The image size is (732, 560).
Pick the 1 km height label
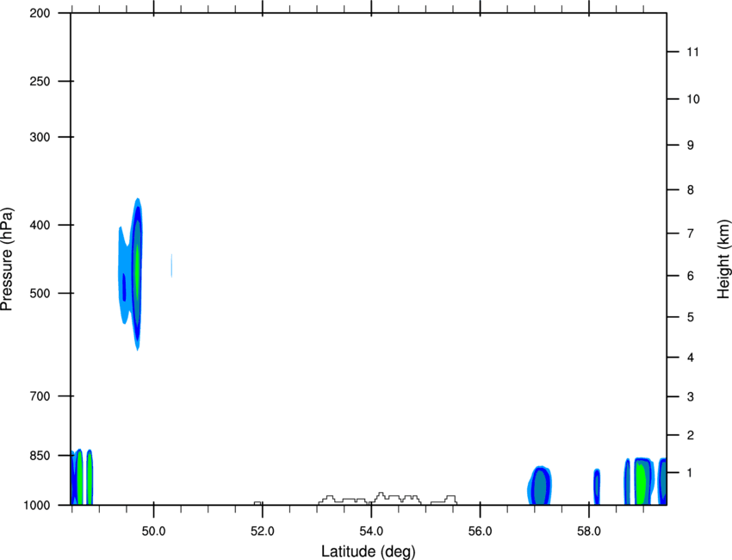(x=691, y=473)
